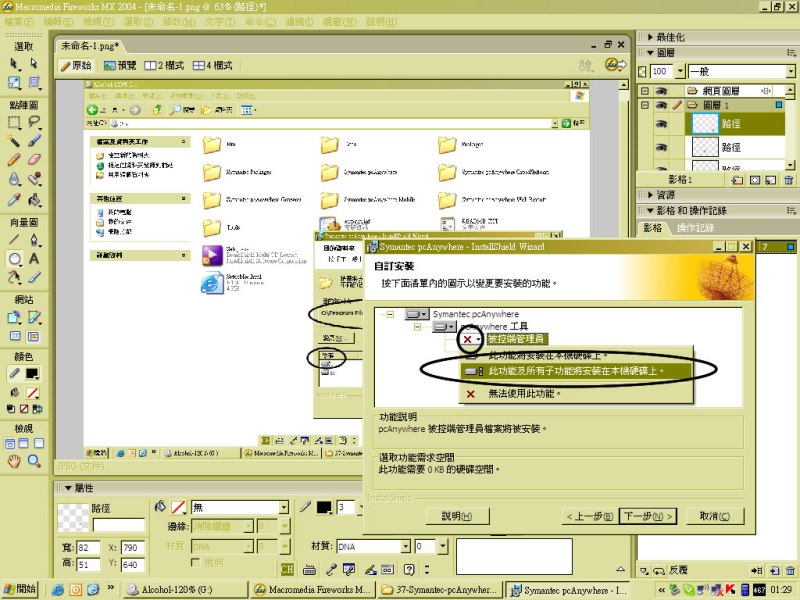This screenshot has height=600, width=800.
Task: Click the new folder layer icon
Action: [737, 180]
